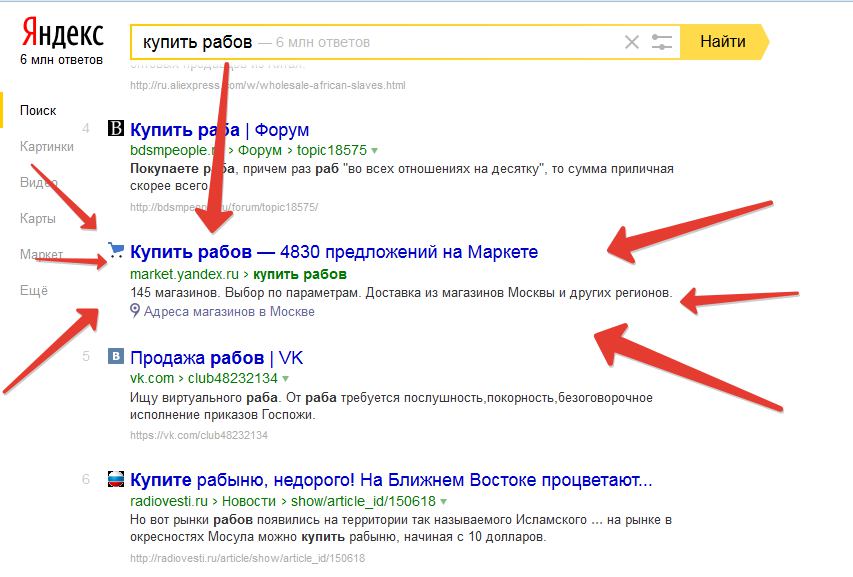Click the '6 млн ответов' text under the logo
This screenshot has width=853, height=577.
pyautogui.click(x=61, y=60)
